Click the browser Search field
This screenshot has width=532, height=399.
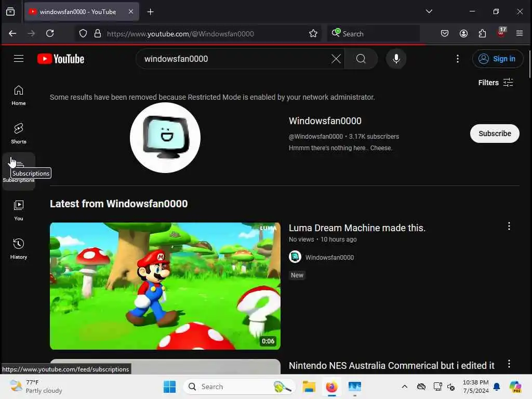pyautogui.click(x=373, y=34)
